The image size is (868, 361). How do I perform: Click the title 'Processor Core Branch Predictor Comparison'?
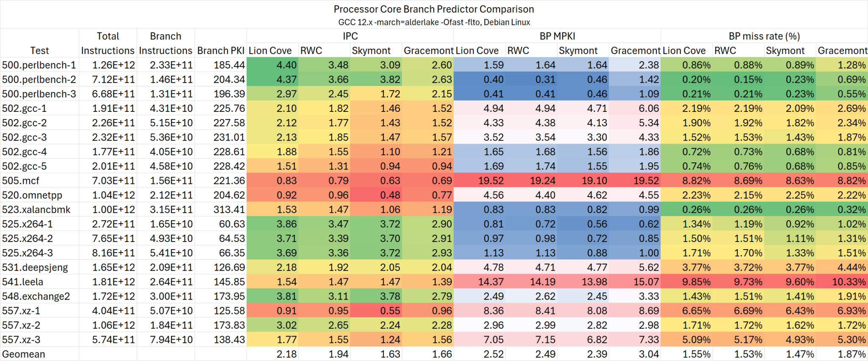click(x=434, y=9)
